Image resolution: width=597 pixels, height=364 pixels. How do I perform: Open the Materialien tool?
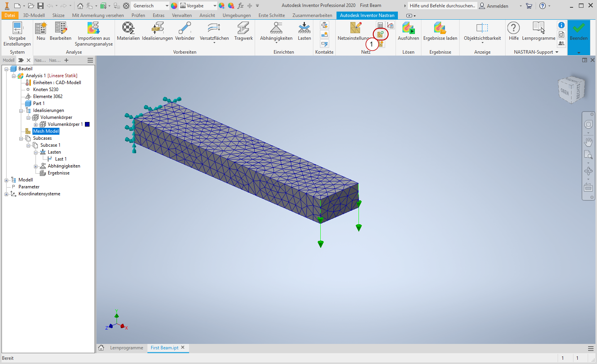click(x=128, y=31)
